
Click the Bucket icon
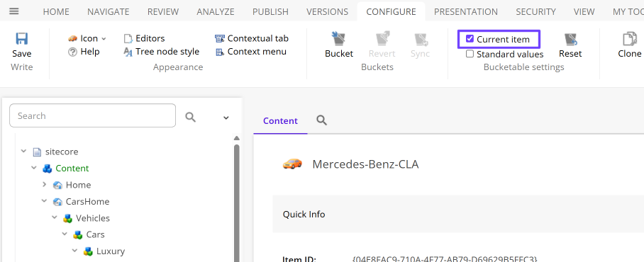pyautogui.click(x=339, y=39)
